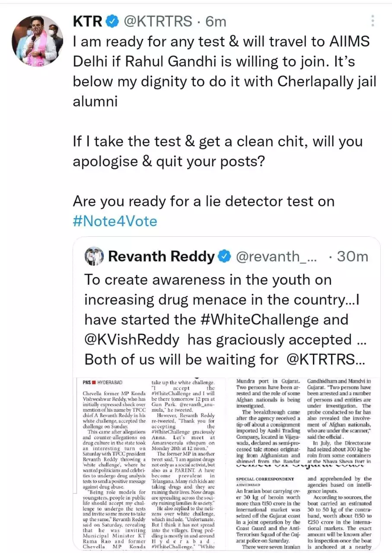Open the Revanth Reddy name in the quoted tweet
Image resolution: width=392 pixels, height=553 pixels.
162,257
